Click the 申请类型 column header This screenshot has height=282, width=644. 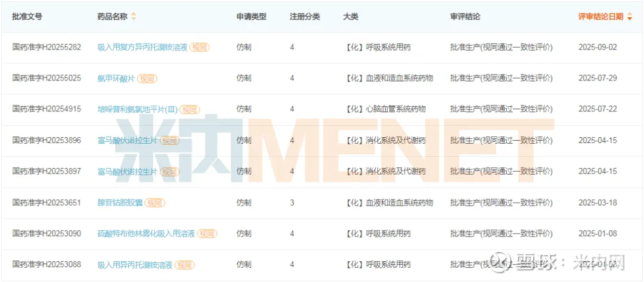(x=252, y=17)
